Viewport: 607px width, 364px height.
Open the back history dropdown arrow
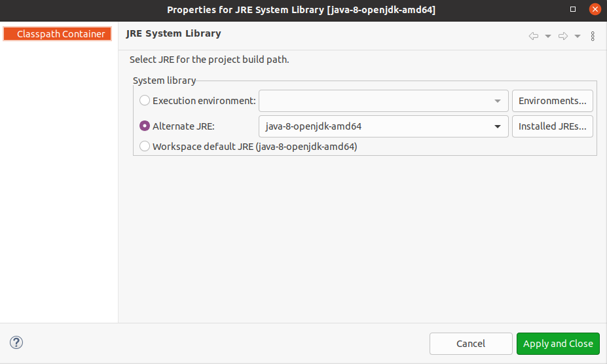pyautogui.click(x=548, y=36)
